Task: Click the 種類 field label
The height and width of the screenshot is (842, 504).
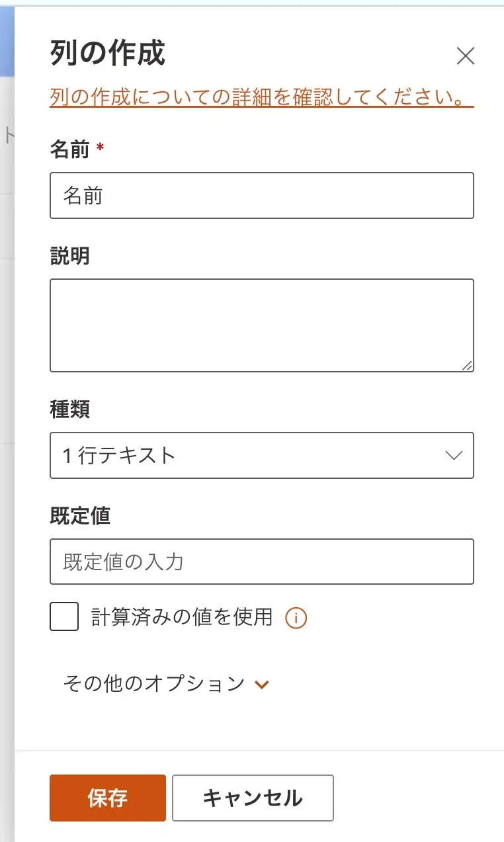Action: point(69,409)
